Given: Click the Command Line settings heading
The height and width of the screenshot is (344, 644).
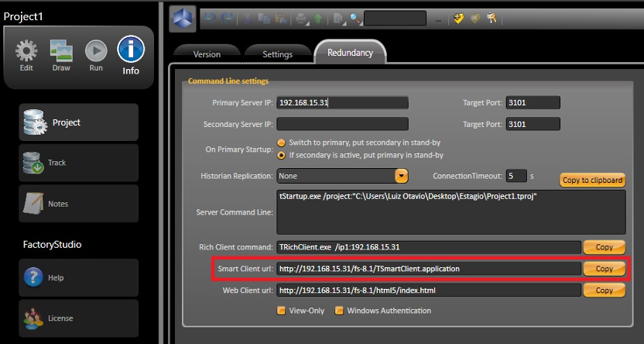Looking at the screenshot, I should point(228,81).
